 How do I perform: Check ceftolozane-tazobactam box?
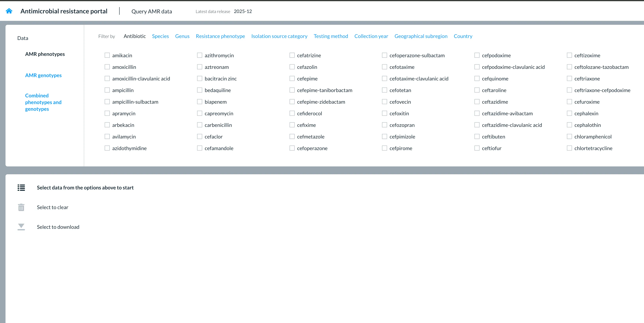click(569, 67)
